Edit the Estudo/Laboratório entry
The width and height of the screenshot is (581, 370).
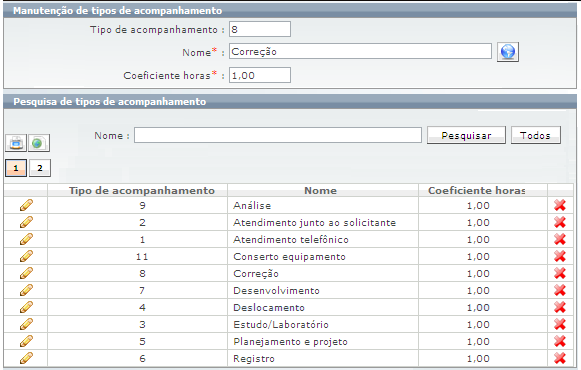coord(26,324)
